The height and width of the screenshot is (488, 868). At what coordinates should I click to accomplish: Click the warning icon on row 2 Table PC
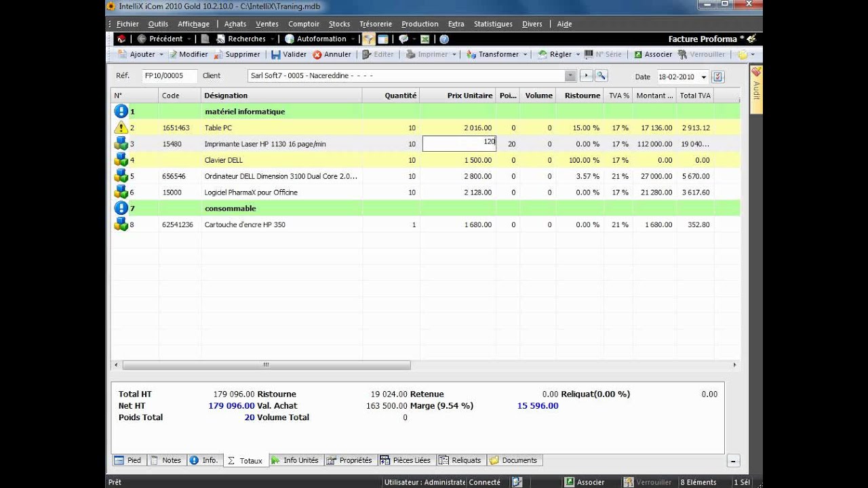click(121, 127)
